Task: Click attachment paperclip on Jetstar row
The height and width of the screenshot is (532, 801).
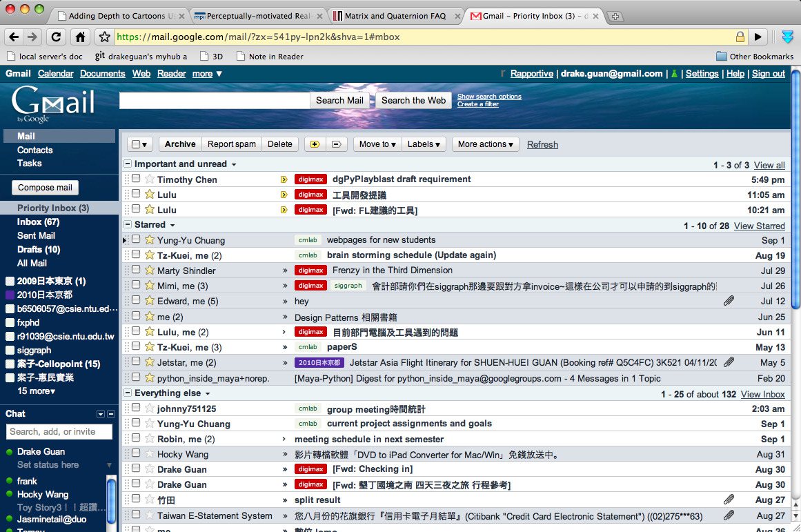Action: (729, 362)
